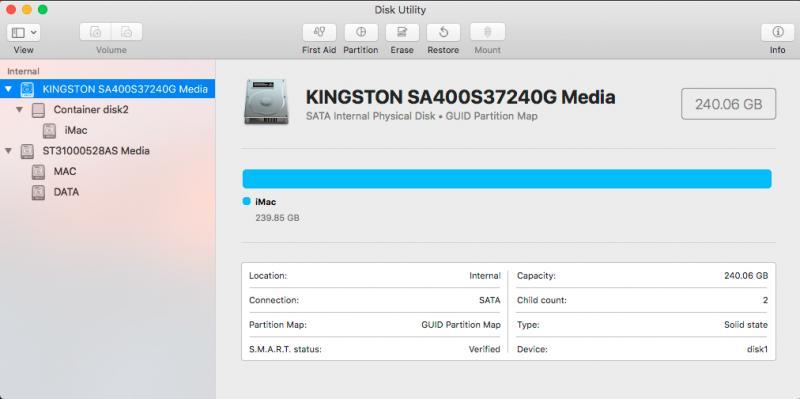Collapse the ST31000528AS Media disclosure triangle
The image size is (800, 399).
pyautogui.click(x=8, y=151)
